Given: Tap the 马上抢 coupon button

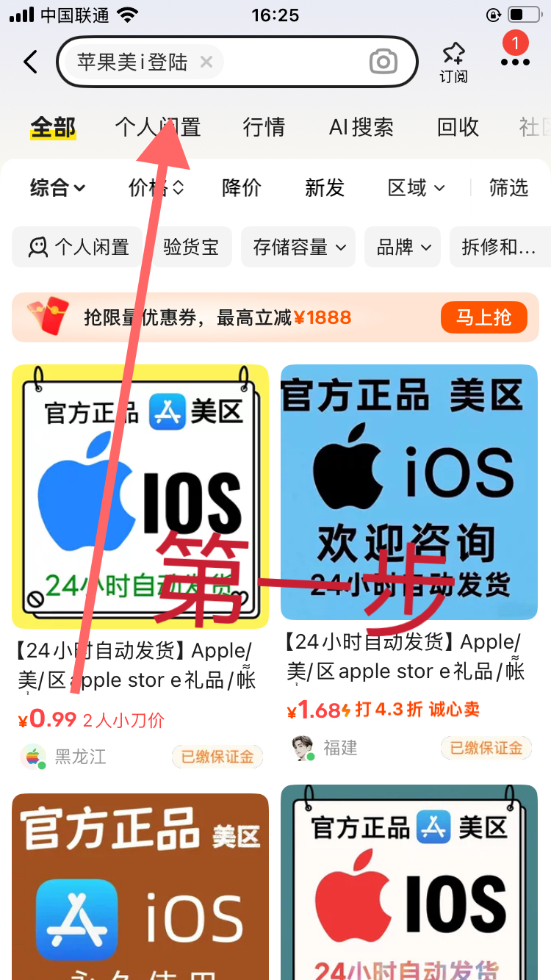Looking at the screenshot, I should pyautogui.click(x=484, y=317).
